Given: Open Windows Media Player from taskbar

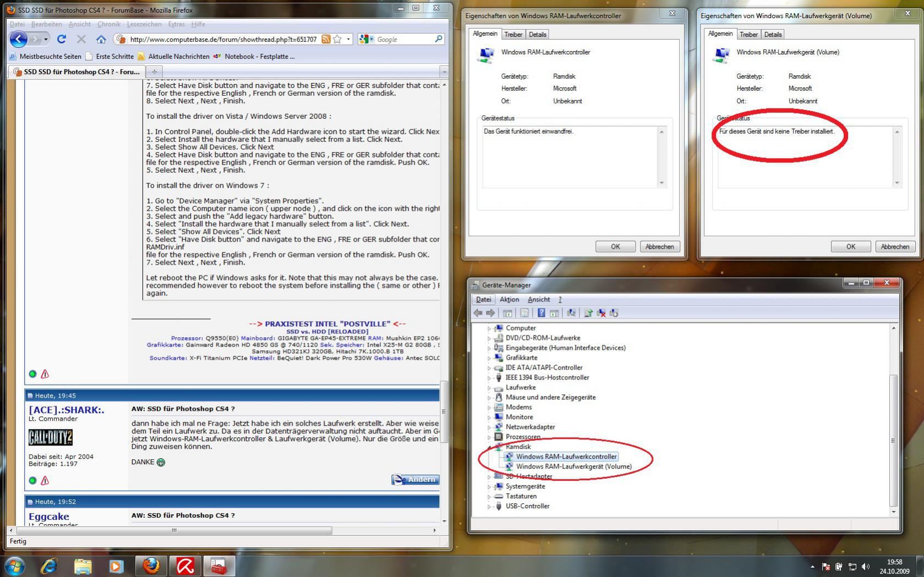Looking at the screenshot, I should click(116, 566).
